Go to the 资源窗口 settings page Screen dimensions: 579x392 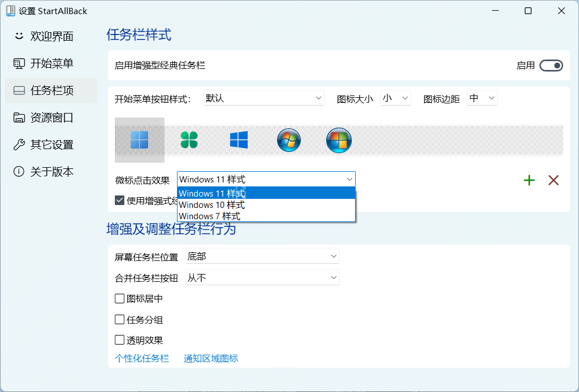51,117
